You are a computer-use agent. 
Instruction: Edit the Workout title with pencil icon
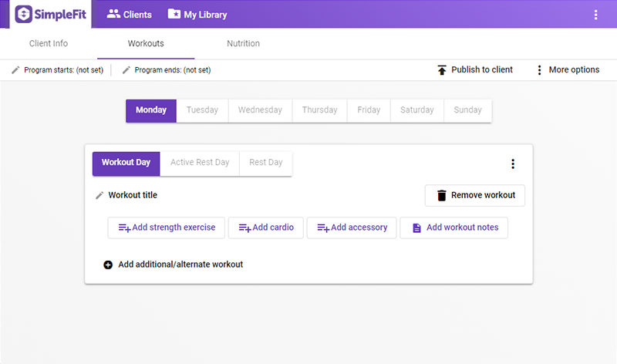[99, 196]
